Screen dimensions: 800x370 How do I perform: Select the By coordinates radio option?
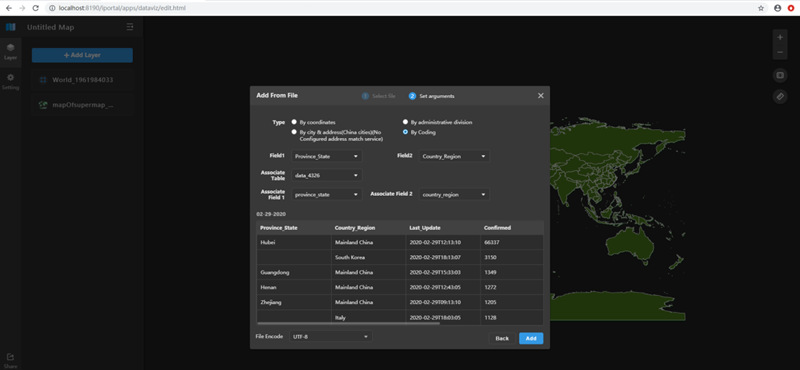pyautogui.click(x=294, y=122)
